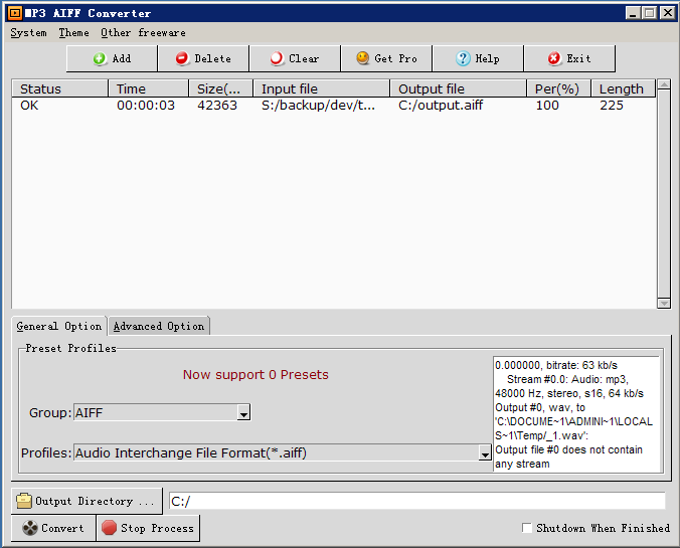Click the Input file column header
680x548 pixels.
(x=321, y=88)
